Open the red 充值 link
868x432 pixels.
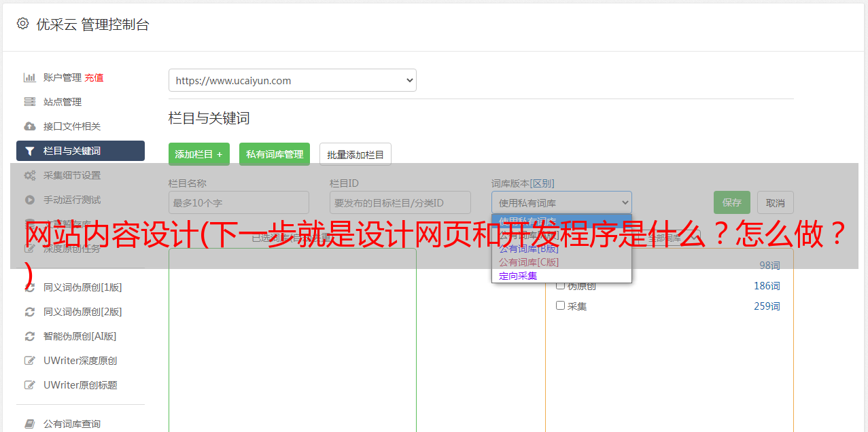coord(94,77)
